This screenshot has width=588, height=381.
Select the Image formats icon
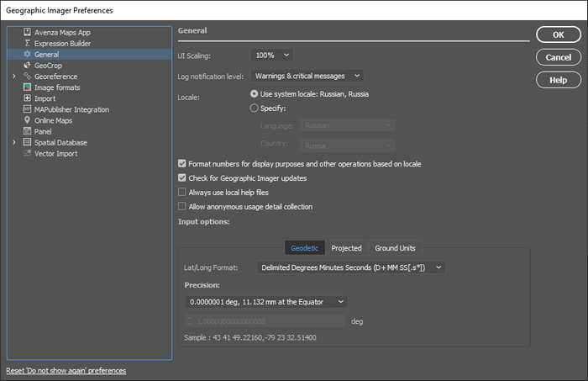coord(28,87)
